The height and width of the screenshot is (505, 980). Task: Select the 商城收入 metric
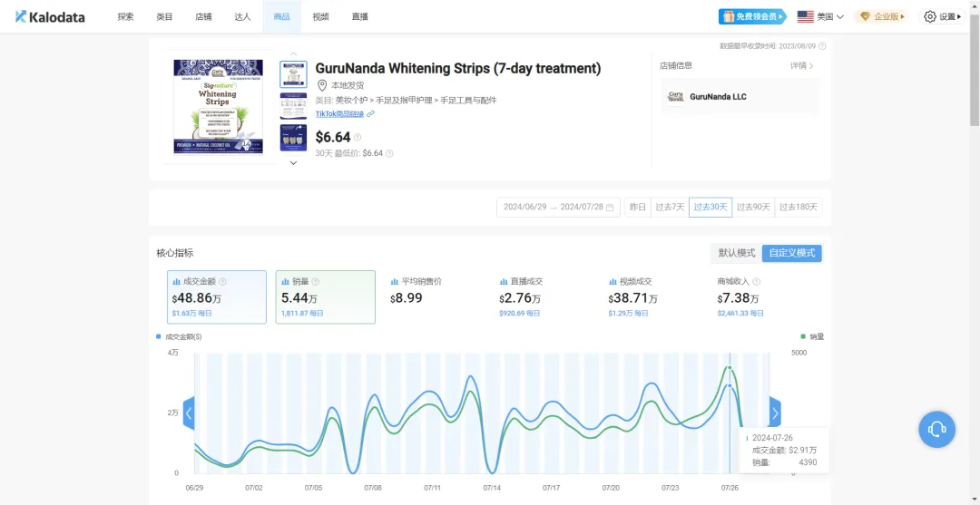[x=760, y=297]
